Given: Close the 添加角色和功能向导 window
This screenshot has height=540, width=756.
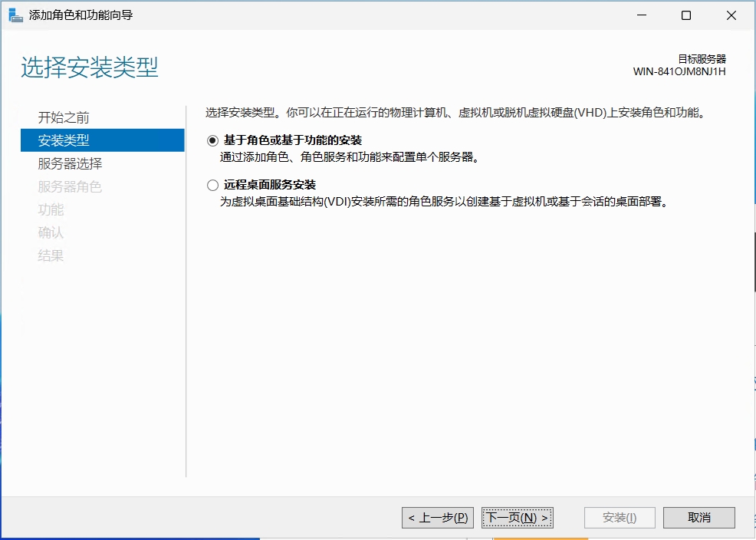Looking at the screenshot, I should (x=731, y=15).
